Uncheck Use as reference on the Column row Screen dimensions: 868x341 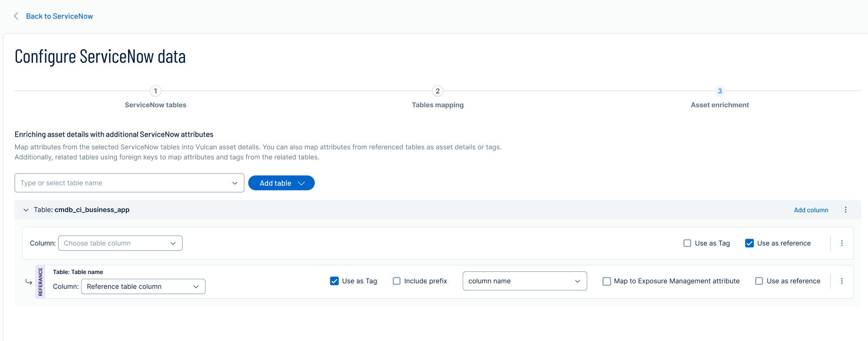[x=749, y=243]
